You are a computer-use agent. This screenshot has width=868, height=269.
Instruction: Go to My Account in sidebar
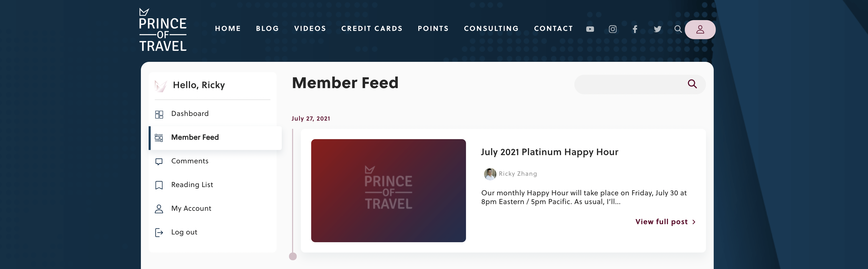191,209
